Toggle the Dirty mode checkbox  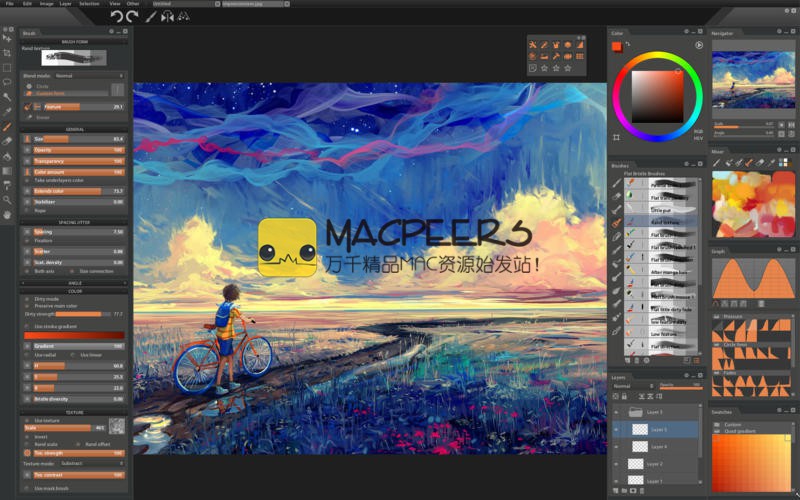[x=29, y=298]
